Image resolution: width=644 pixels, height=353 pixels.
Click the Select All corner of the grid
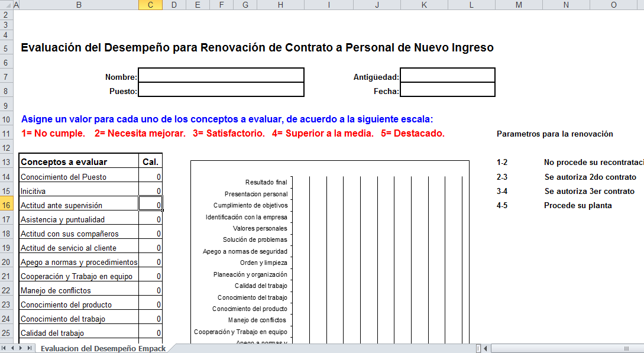[x=7, y=5]
